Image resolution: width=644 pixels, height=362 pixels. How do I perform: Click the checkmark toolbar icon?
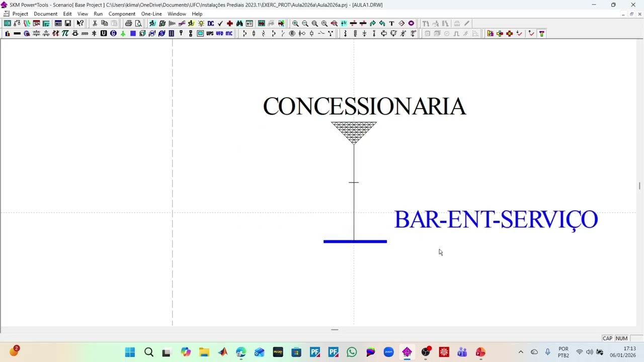point(220,23)
